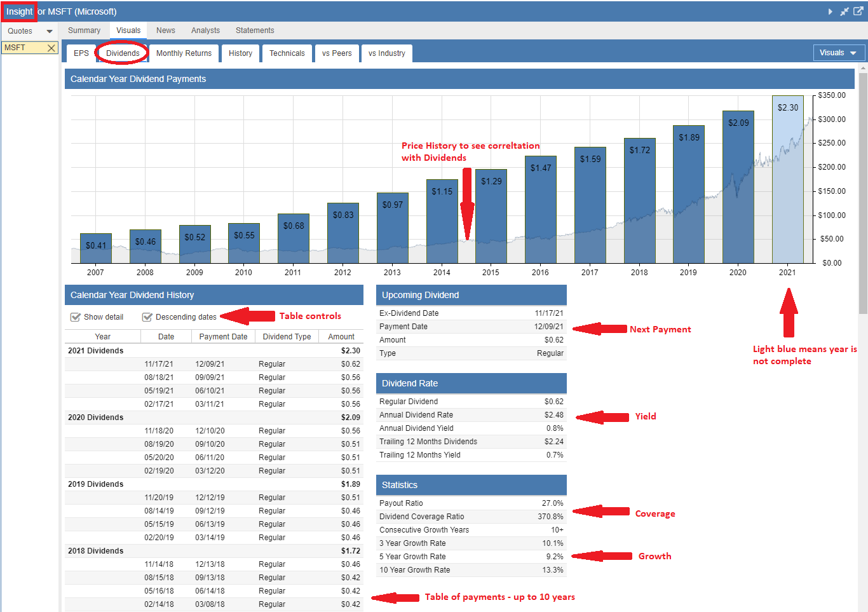Click the 2007 $0.41 dividend bar
This screenshot has width=868, height=612.
96,248
